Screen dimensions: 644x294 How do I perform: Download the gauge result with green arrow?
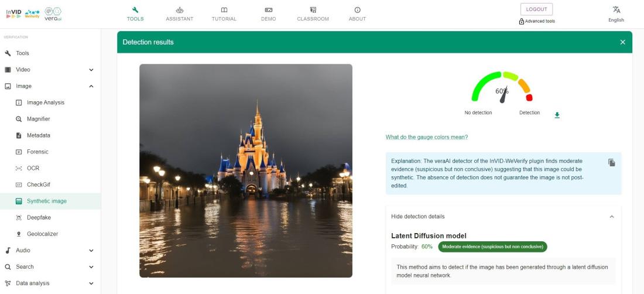[x=557, y=115]
